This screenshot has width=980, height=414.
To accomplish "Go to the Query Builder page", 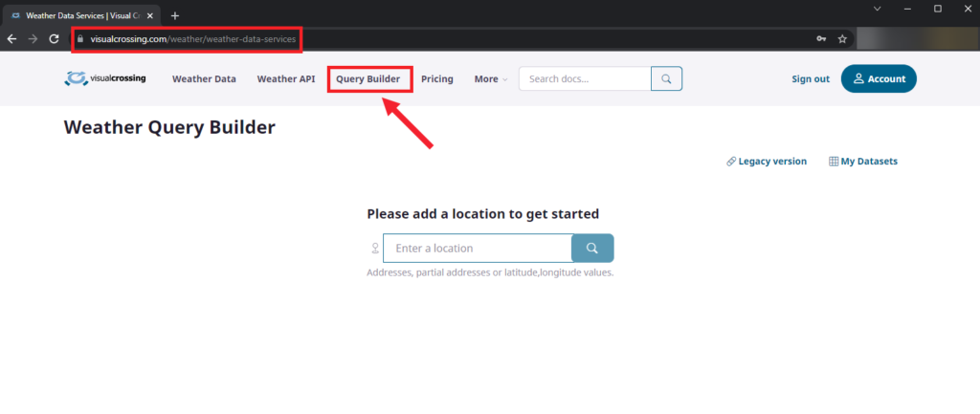I will (x=368, y=79).
